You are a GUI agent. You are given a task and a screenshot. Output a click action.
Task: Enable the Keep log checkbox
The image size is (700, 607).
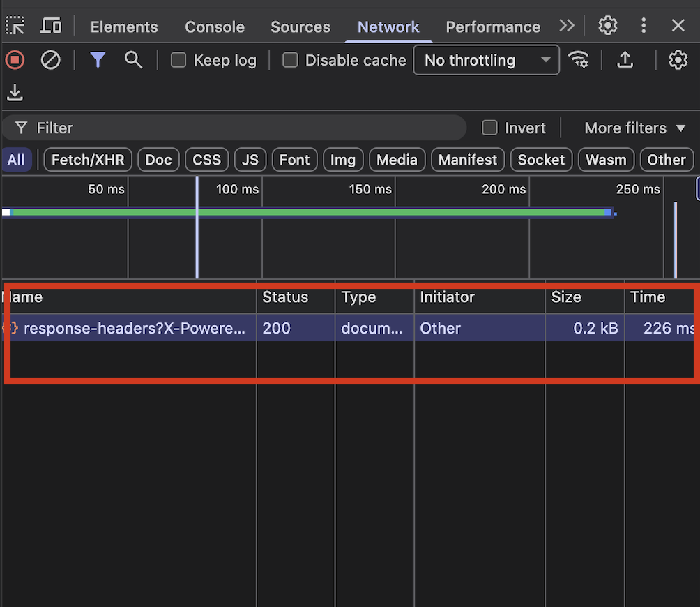click(x=178, y=60)
